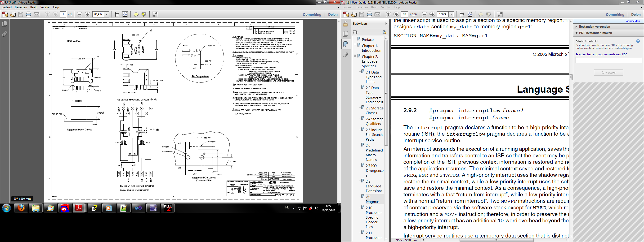Click the sticky note comment icon in the RJ45.pdf toolbar
Viewport: 644px width, 242px height.
tap(136, 14)
